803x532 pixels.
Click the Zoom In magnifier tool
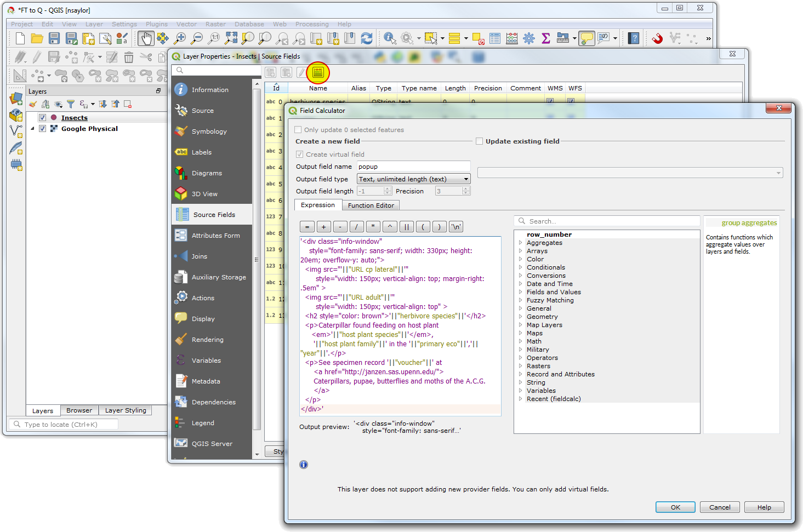coord(179,38)
